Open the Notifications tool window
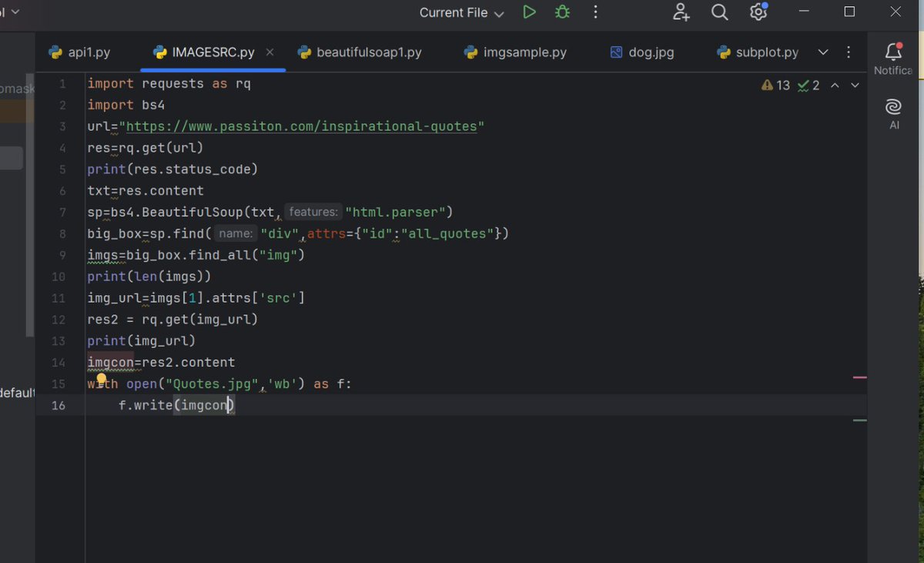This screenshot has height=563, width=924. [x=893, y=59]
